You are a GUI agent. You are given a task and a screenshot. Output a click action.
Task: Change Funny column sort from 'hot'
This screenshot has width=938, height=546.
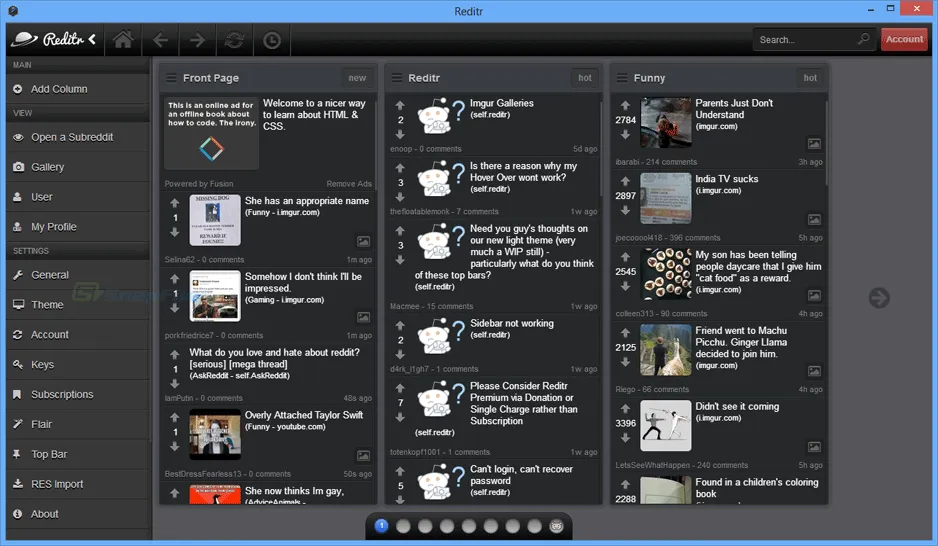(810, 78)
